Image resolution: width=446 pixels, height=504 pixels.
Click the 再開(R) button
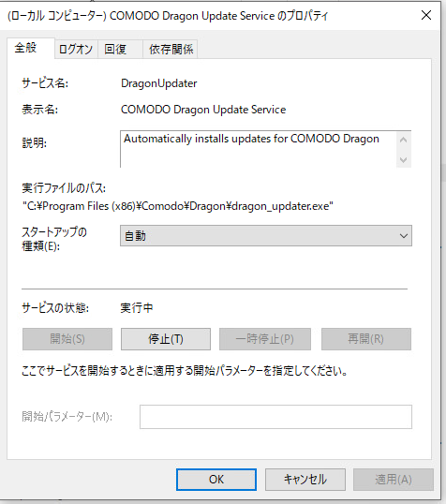366,339
